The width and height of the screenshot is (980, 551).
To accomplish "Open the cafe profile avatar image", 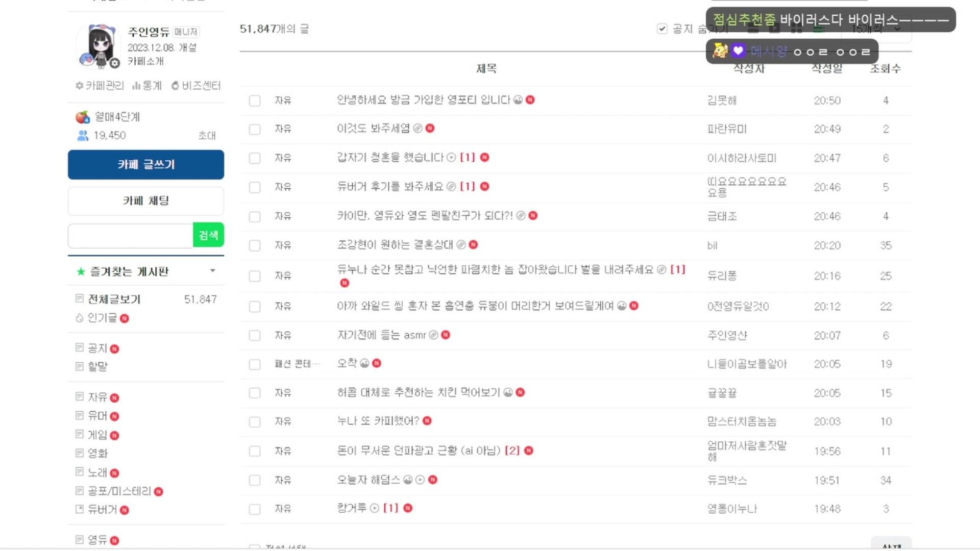I will tap(97, 46).
